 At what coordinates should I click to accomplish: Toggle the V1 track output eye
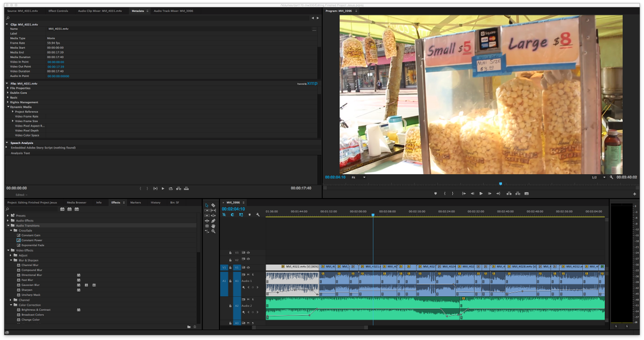click(247, 267)
